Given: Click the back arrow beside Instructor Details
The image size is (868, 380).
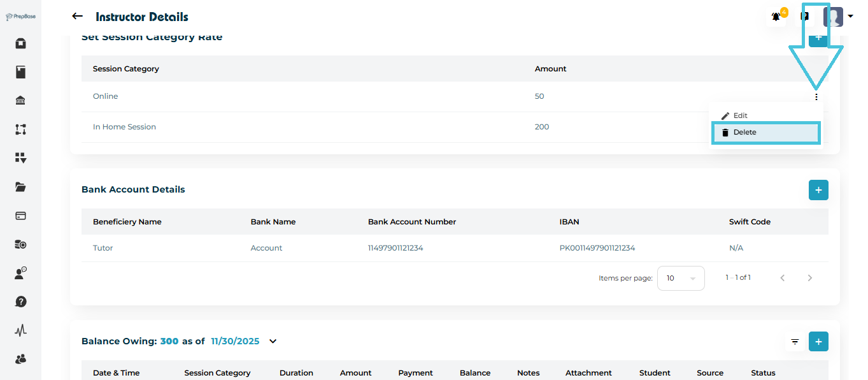Looking at the screenshot, I should click(x=78, y=17).
